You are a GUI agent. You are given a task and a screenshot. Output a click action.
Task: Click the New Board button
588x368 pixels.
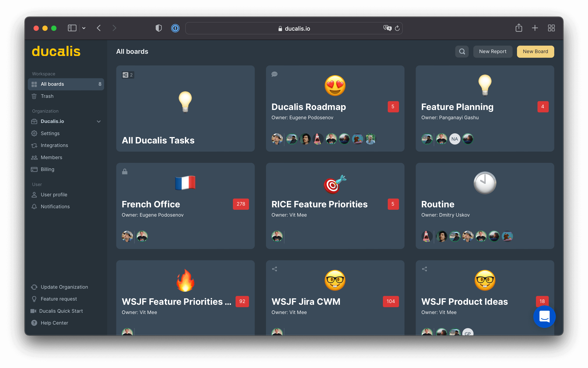535,51
